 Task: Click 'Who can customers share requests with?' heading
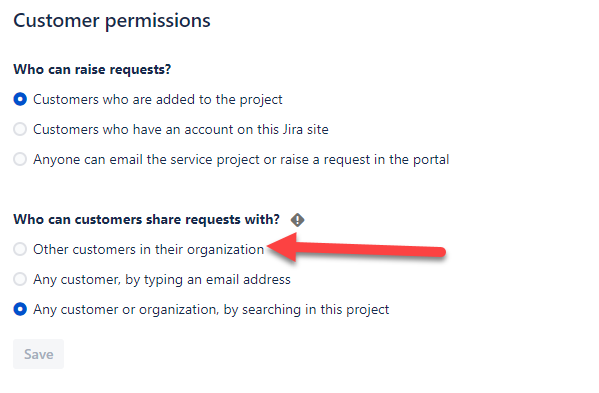click(x=147, y=220)
